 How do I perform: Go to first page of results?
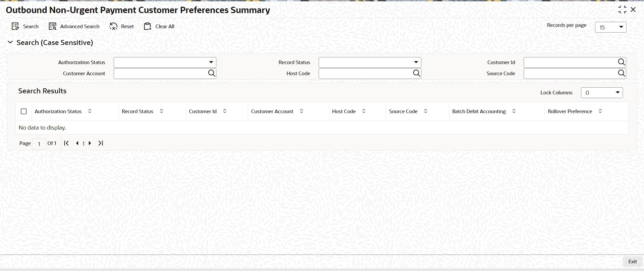[66, 143]
